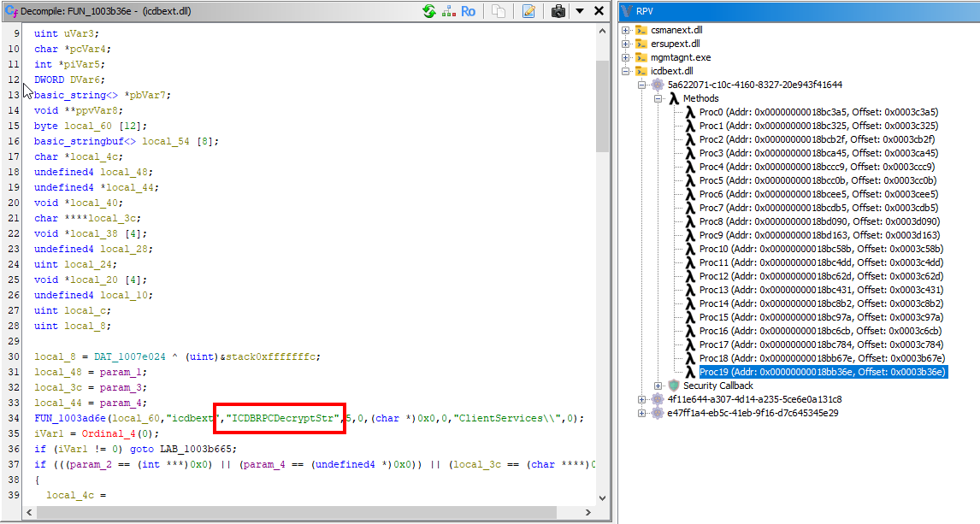Select Proc15 method entry

(821, 317)
